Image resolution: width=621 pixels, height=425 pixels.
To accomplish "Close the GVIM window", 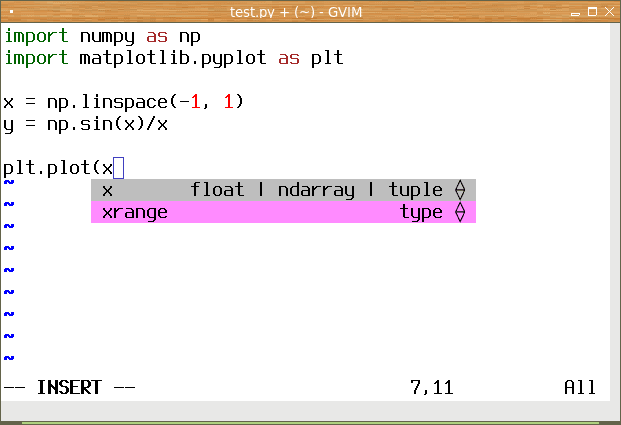I will coord(610,12).
